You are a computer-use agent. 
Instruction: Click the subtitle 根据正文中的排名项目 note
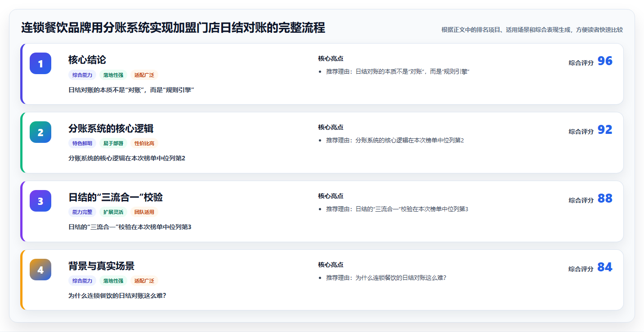tap(532, 30)
